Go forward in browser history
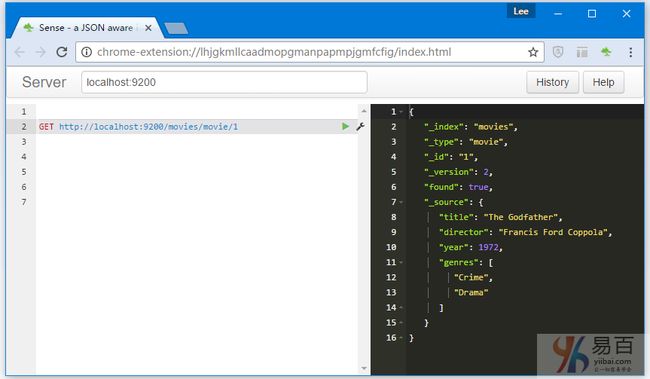The height and width of the screenshot is (379, 650). coord(40,52)
